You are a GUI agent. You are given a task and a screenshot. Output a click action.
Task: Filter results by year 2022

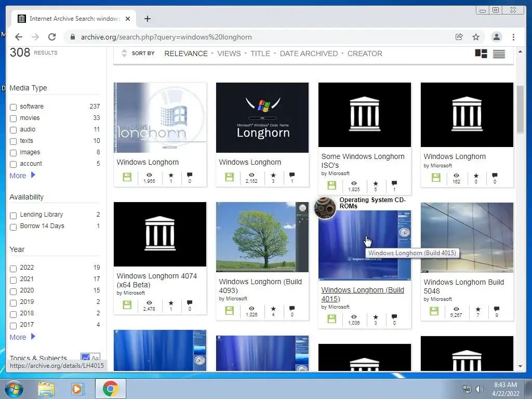(13, 269)
